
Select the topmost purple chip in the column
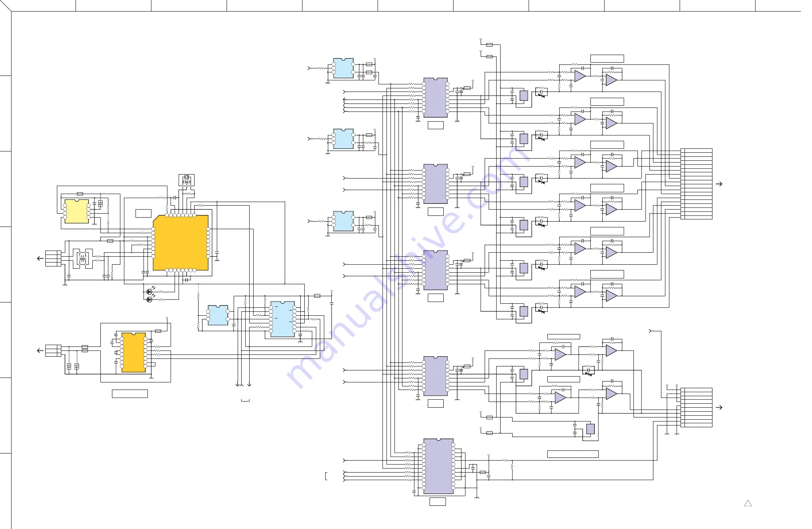tap(436, 98)
